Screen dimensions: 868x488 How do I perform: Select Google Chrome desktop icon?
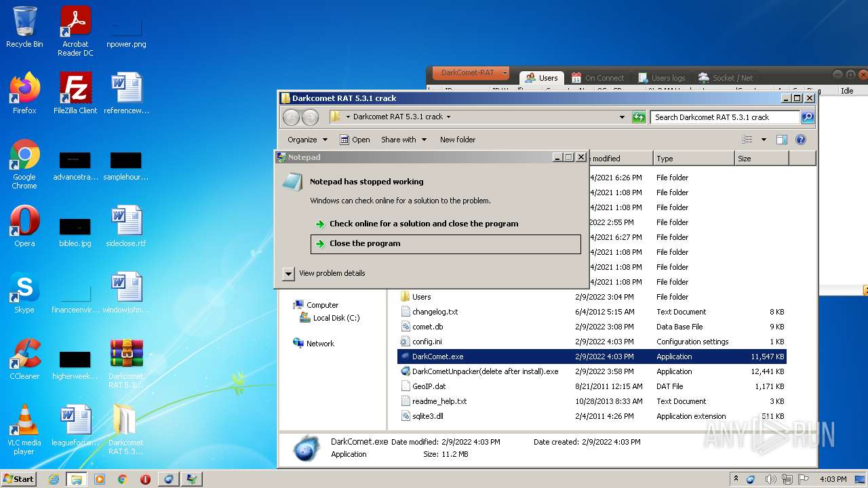point(24,165)
